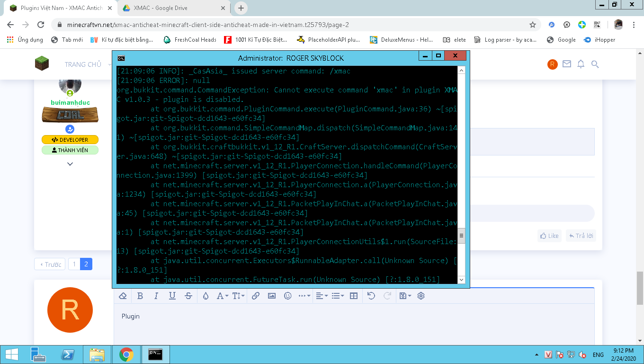Screen dimensions: 644x364
Task: Open the forum inbox envelope icon
Action: [x=566, y=64]
